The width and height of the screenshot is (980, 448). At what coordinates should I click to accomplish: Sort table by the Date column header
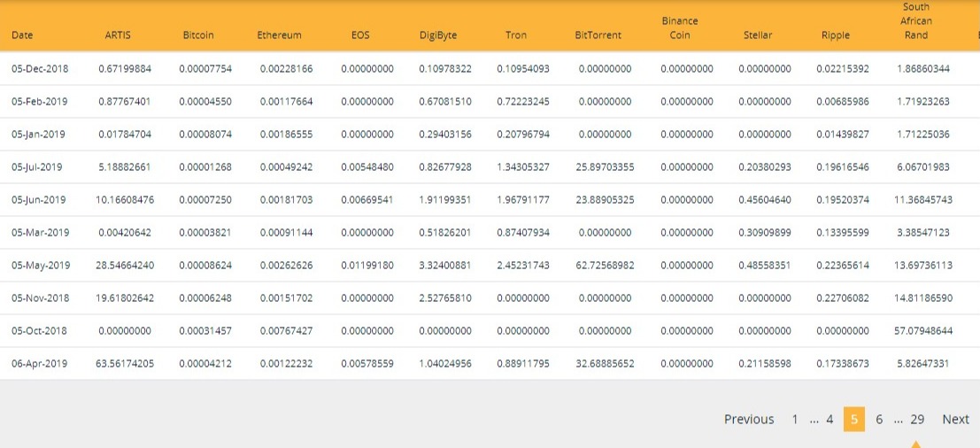22,35
